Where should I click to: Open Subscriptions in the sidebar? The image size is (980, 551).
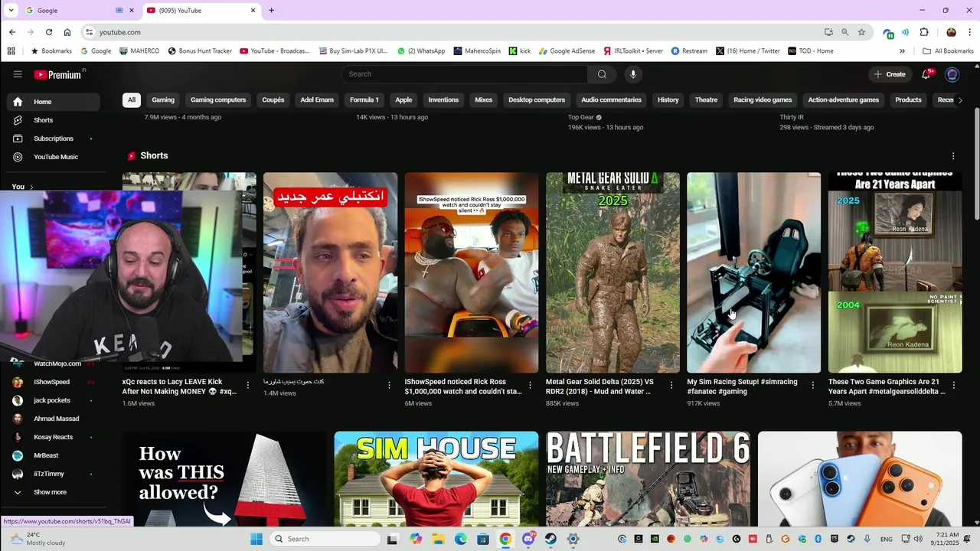(54, 139)
